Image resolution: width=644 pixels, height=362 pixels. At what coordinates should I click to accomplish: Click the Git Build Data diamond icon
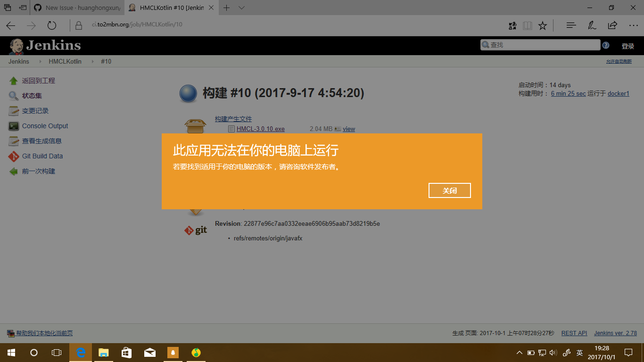(14, 156)
